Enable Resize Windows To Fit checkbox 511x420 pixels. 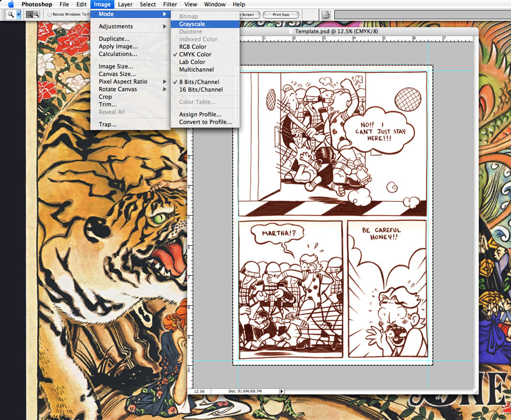[50, 15]
